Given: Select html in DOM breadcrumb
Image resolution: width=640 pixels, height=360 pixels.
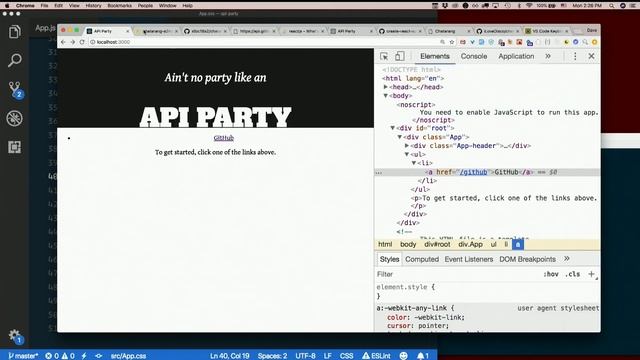Looking at the screenshot, I should [x=385, y=244].
